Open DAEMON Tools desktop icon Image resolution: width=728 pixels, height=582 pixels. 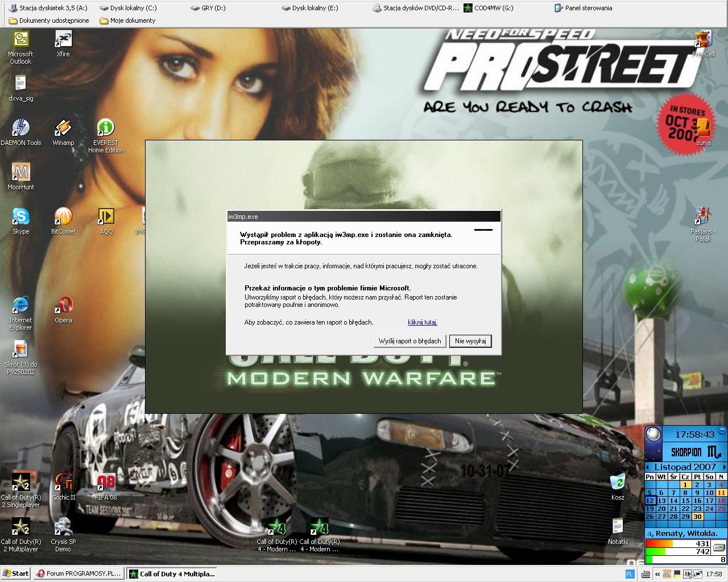click(x=20, y=132)
